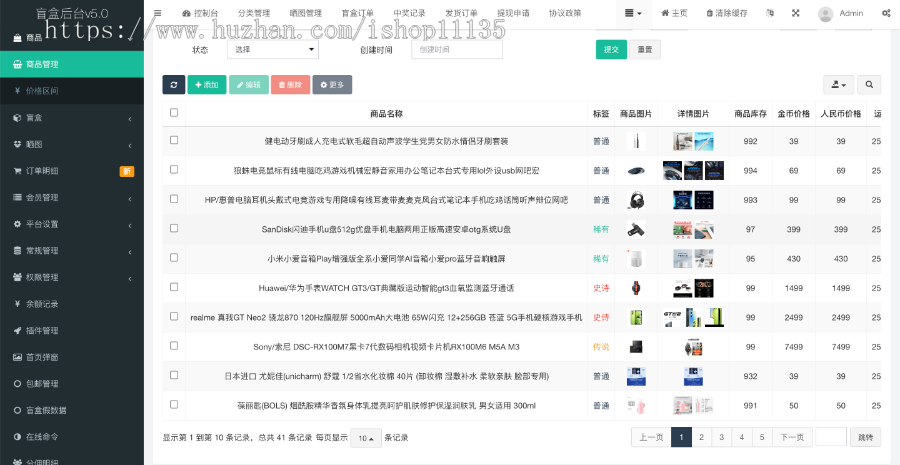Click product image of Sony camera row
Screen dimensions: 900x465
coord(636,347)
